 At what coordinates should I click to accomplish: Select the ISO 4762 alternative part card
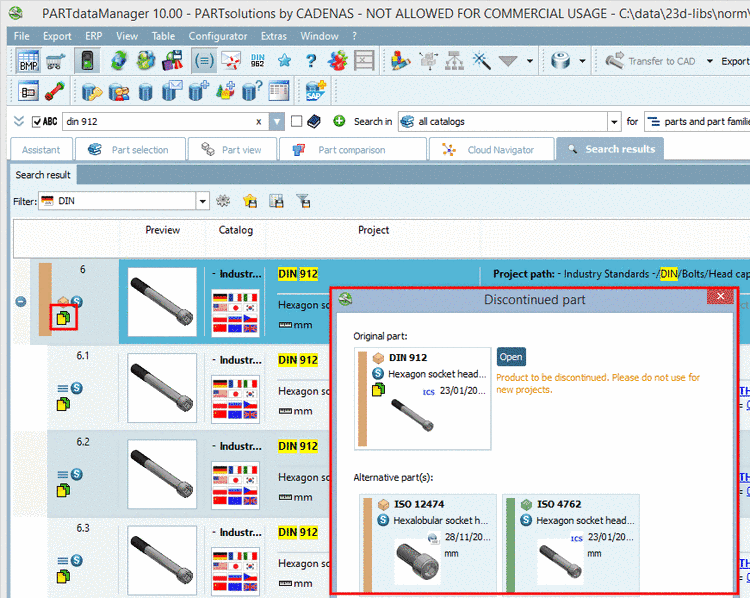(571, 544)
